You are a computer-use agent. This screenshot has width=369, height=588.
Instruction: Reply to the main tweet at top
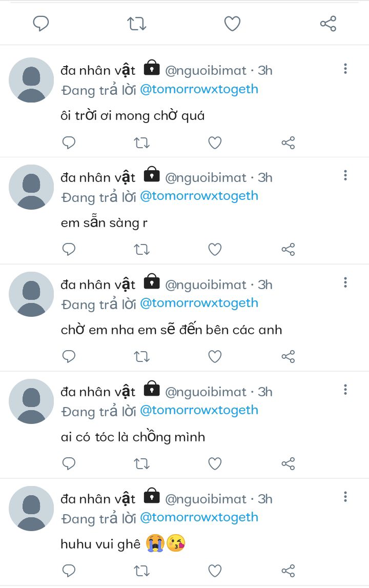click(41, 24)
